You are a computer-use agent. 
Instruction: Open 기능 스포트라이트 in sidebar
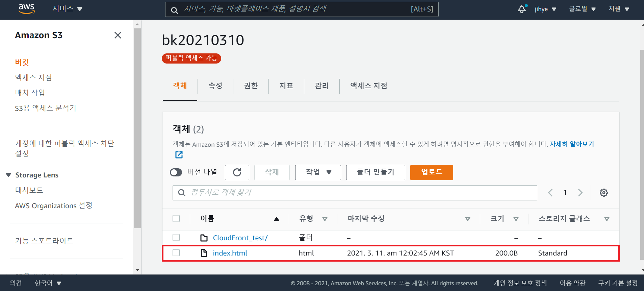coord(44,241)
